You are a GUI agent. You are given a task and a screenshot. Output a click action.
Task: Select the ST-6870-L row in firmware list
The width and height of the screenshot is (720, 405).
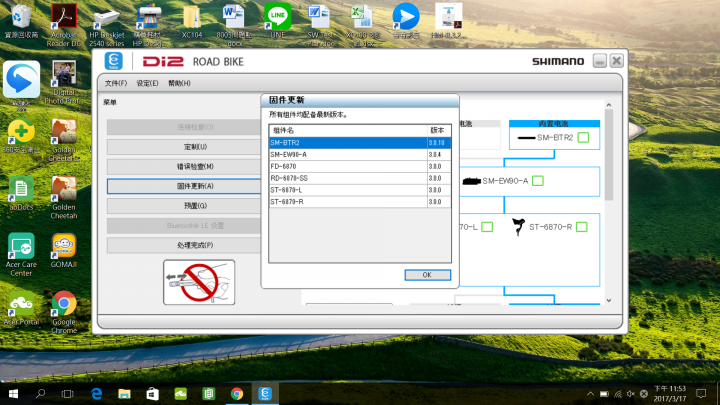[x=360, y=190]
